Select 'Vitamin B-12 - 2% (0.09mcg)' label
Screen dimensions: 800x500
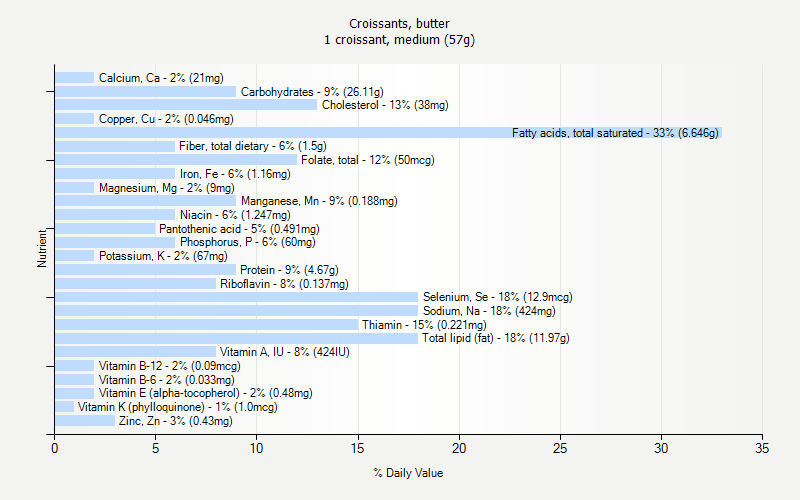tap(169, 366)
